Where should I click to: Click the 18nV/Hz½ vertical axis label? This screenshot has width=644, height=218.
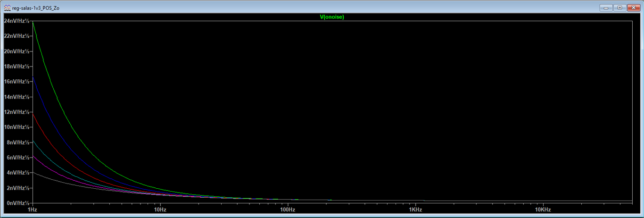(17, 67)
